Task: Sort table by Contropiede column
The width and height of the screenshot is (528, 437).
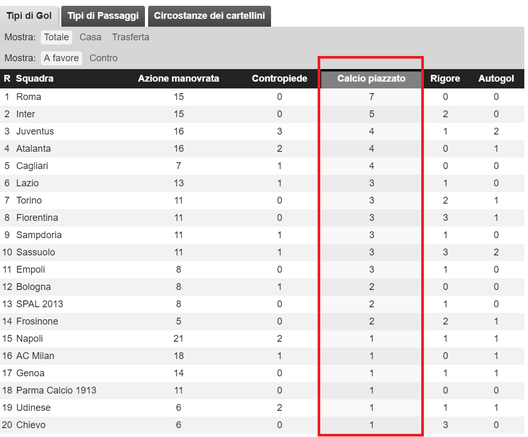Action: pyautogui.click(x=279, y=78)
